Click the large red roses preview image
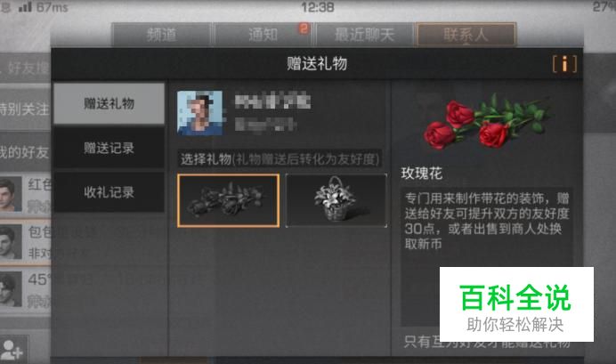This screenshot has width=616, height=364. click(x=487, y=122)
